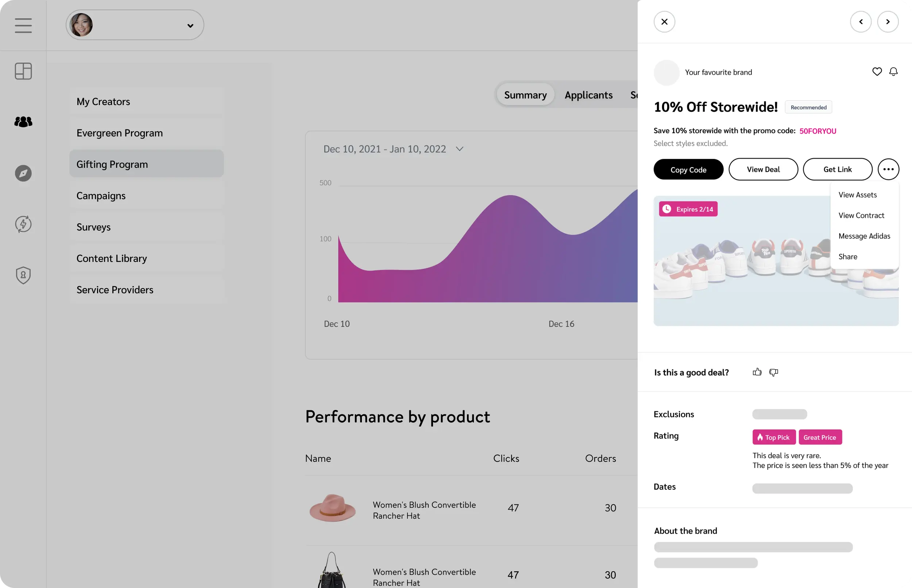Go to the previous deal arrow
Image resolution: width=912 pixels, height=588 pixels.
(x=861, y=22)
